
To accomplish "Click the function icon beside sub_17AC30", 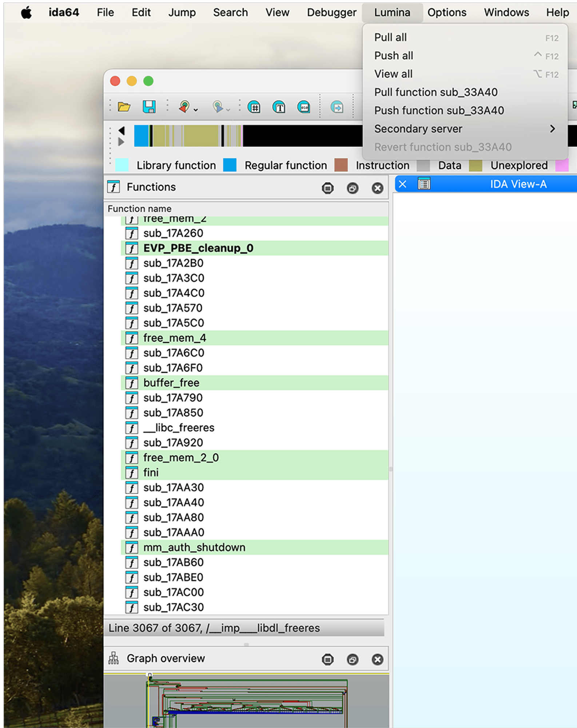I will (132, 607).
